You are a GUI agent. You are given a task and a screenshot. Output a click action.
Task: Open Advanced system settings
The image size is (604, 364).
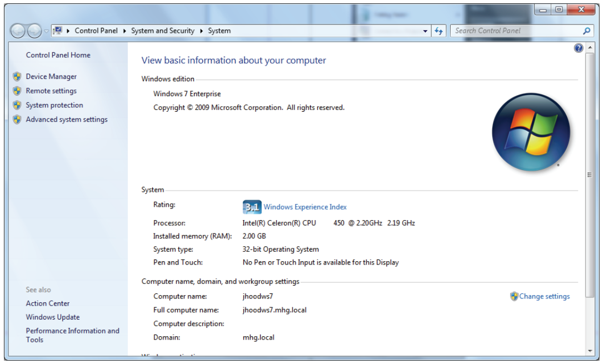tap(67, 119)
